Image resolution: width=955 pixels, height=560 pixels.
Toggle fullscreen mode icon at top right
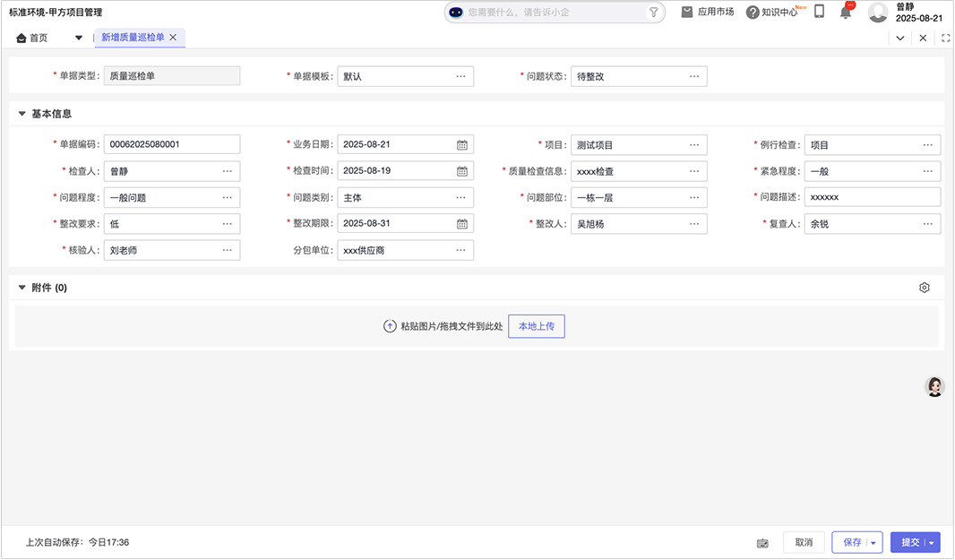point(945,38)
